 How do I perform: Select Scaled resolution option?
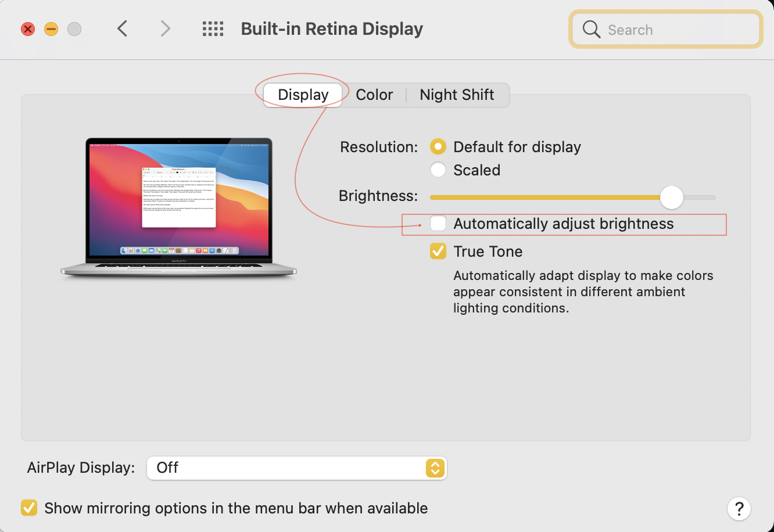(x=438, y=170)
